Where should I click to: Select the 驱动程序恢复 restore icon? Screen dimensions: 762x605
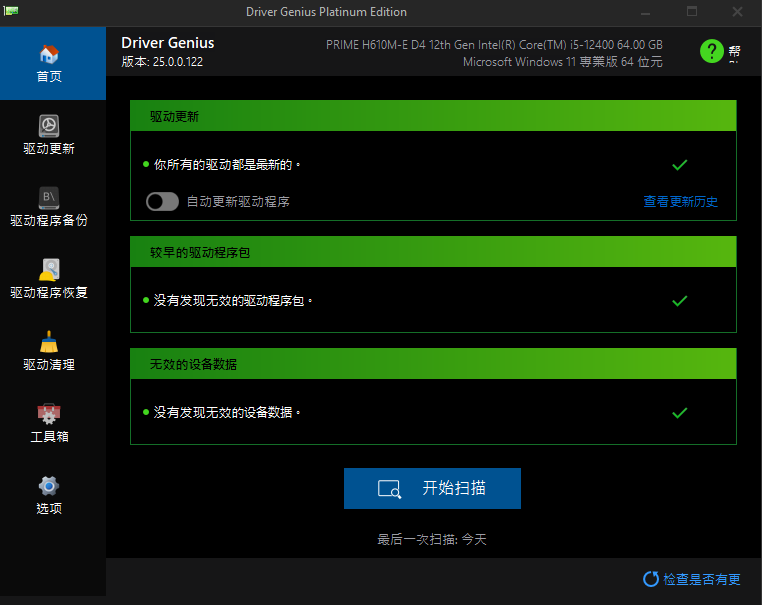point(49,270)
